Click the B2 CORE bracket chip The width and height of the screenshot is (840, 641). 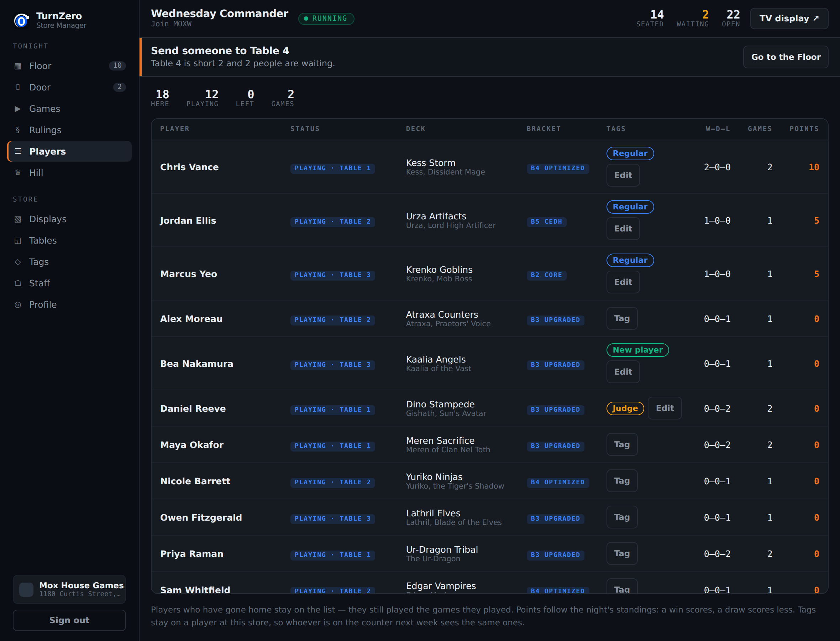coord(546,275)
